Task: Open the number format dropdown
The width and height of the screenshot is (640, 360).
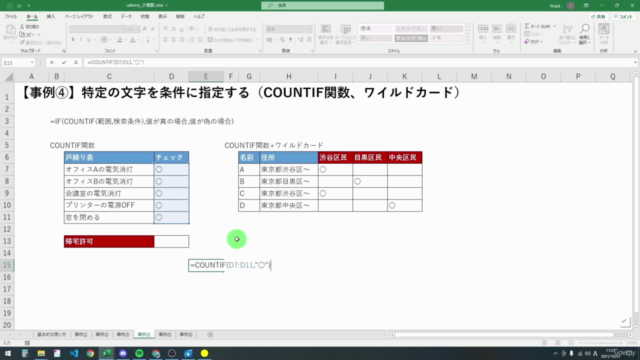Action: [x=310, y=29]
